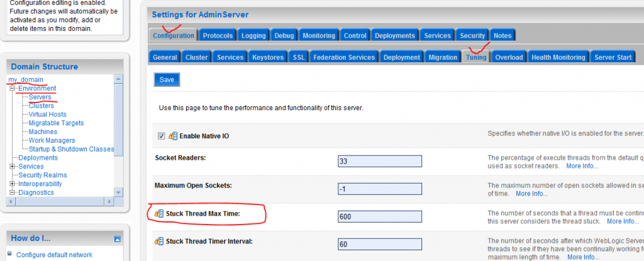Collapse the How do I panel icon

pos(117,239)
